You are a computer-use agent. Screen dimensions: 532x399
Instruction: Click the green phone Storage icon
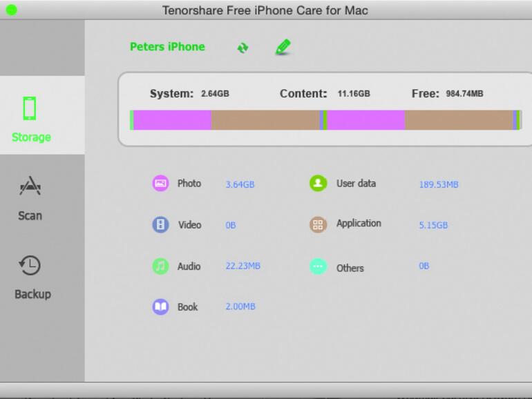pos(30,108)
